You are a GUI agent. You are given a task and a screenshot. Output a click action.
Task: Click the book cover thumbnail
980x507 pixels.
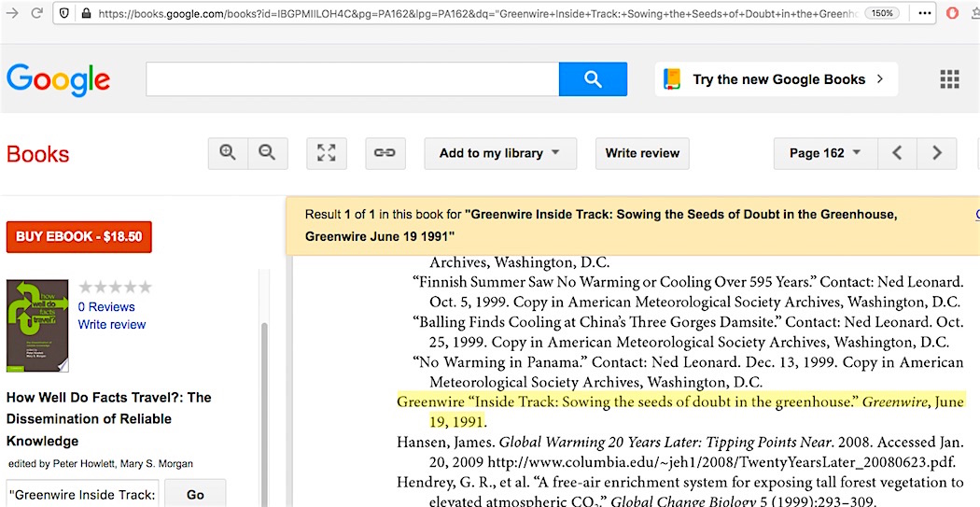tap(37, 325)
